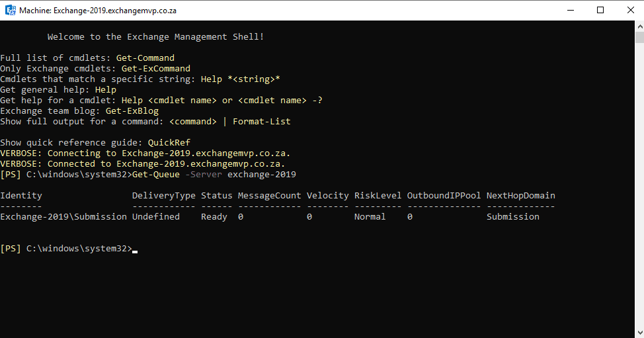Click at the blinking command prompt cursor
The image size is (644, 338).
[135, 251]
